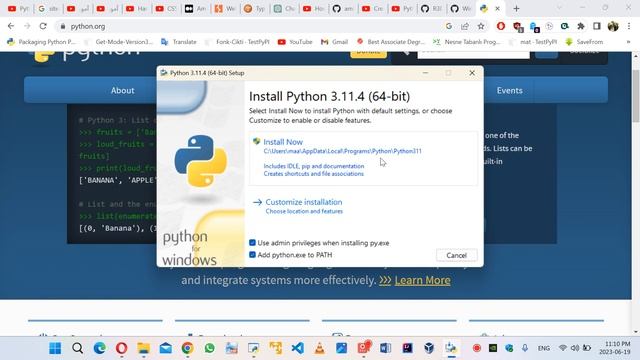Open the Chrome profile avatar

click(613, 26)
